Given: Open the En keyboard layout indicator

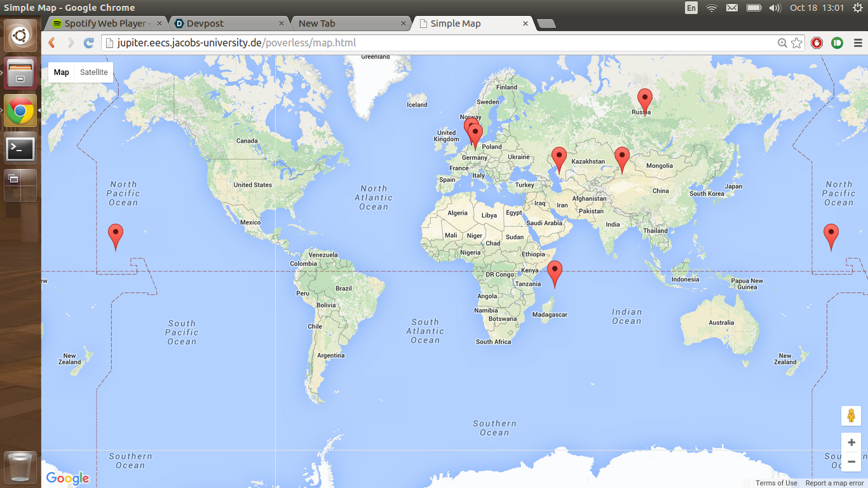Looking at the screenshot, I should [691, 8].
